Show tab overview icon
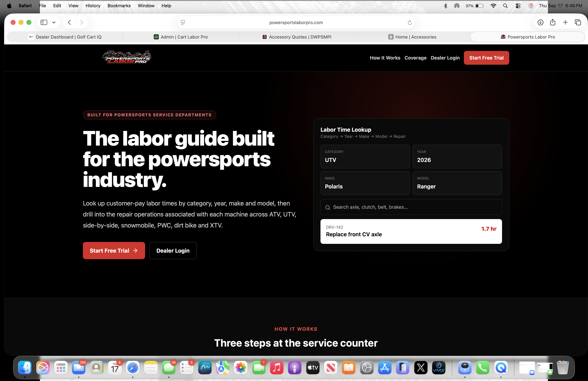 [x=578, y=23]
